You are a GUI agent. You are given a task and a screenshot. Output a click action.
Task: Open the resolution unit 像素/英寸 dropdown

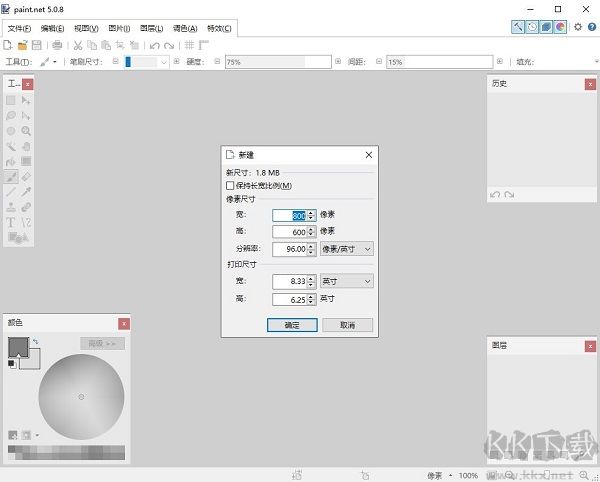click(x=347, y=249)
